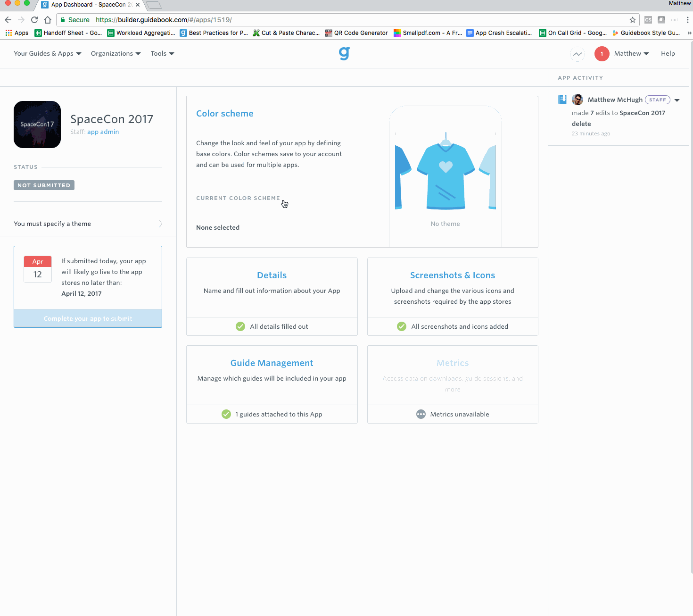Image resolution: width=693 pixels, height=616 pixels.
Task: Click the blue guide icon in App Activity
Action: click(x=562, y=100)
